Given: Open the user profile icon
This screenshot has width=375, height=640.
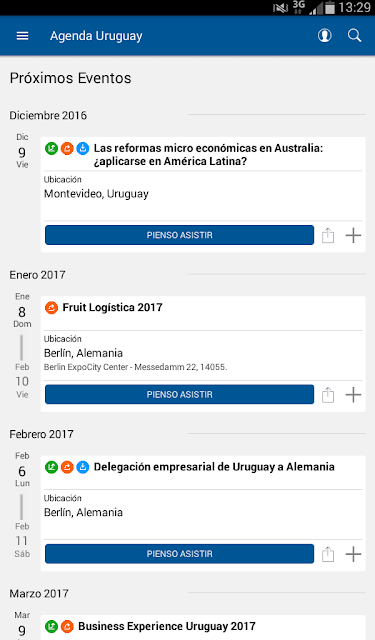Looking at the screenshot, I should tap(324, 36).
